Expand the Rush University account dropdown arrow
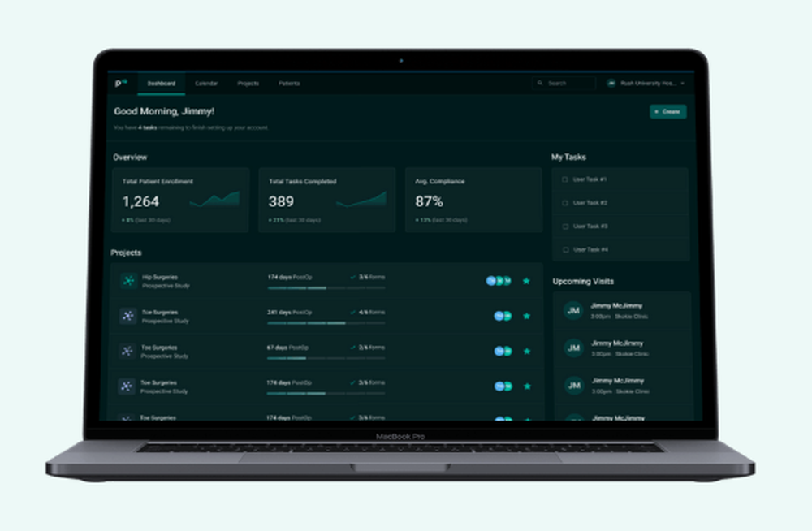Image resolution: width=812 pixels, height=531 pixels. pyautogui.click(x=683, y=84)
